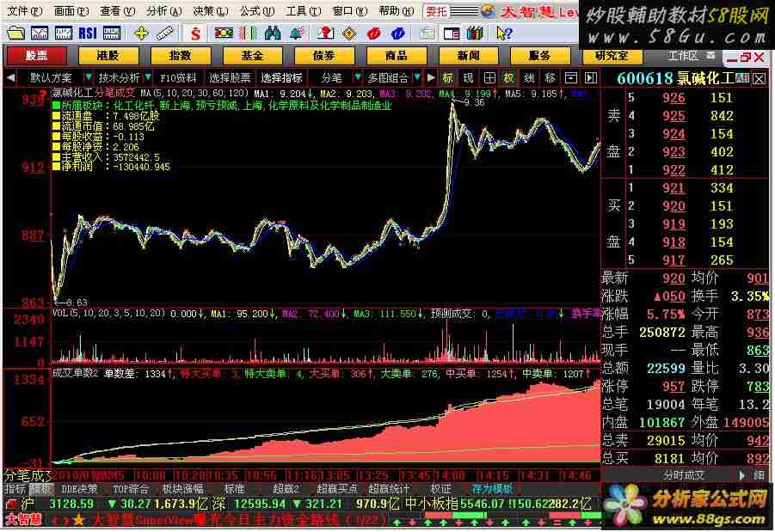Click the 工作区 pin icon
Screen dimensions: 775x532
click(711, 55)
